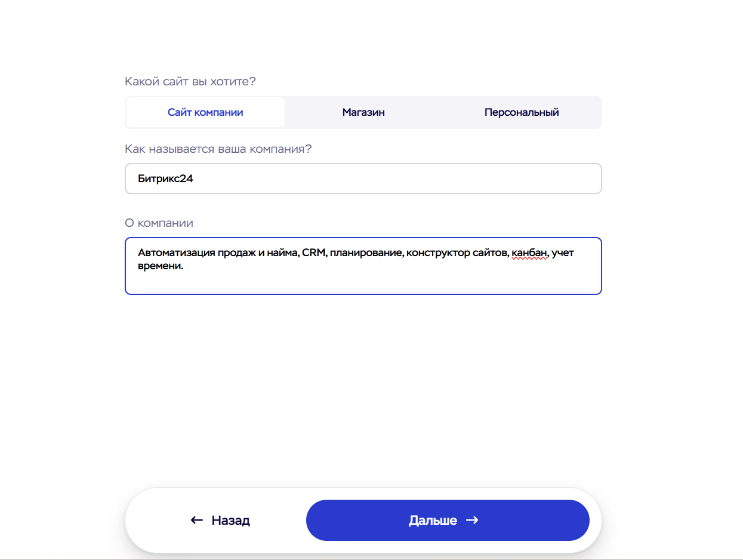Click the word времени on second line
Viewport: 743px width, 560px height.
pyautogui.click(x=160, y=267)
